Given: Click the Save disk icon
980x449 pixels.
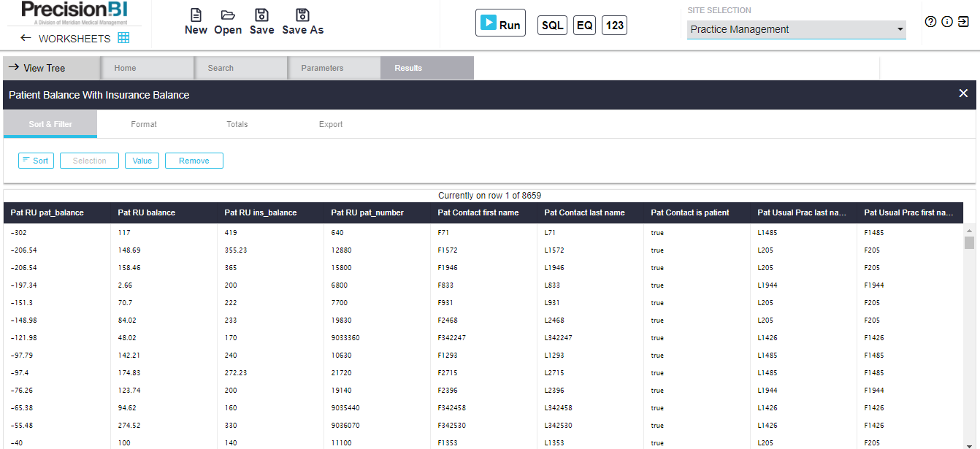Looking at the screenshot, I should pyautogui.click(x=261, y=15).
